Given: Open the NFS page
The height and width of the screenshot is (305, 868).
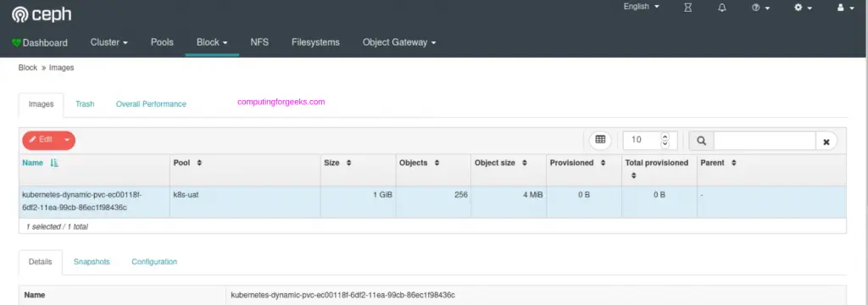Looking at the screenshot, I should [x=259, y=42].
